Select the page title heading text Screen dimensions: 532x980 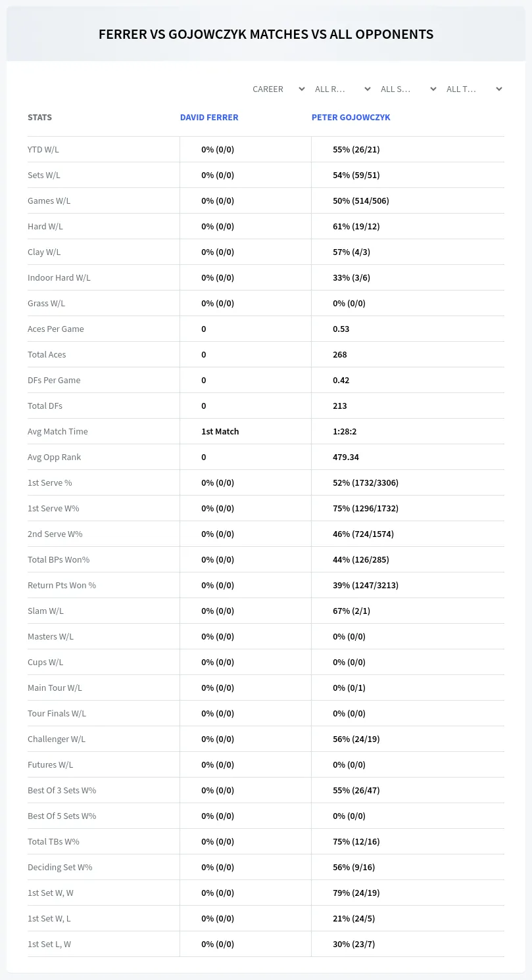[266, 34]
